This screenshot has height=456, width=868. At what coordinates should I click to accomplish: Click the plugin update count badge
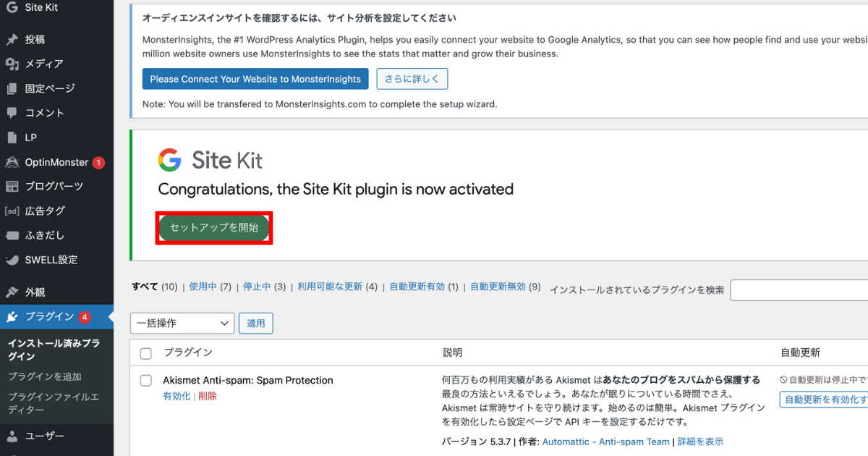pos(85,317)
